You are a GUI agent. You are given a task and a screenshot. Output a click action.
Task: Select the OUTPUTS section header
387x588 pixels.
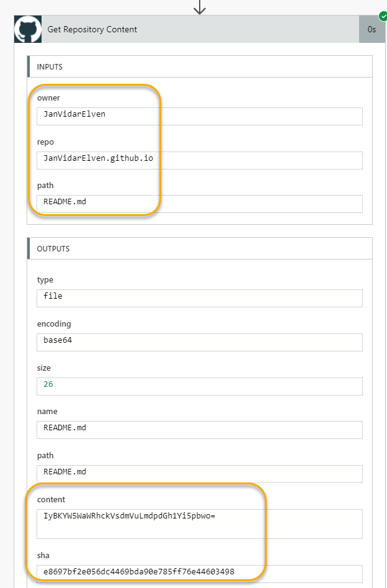[200, 248]
